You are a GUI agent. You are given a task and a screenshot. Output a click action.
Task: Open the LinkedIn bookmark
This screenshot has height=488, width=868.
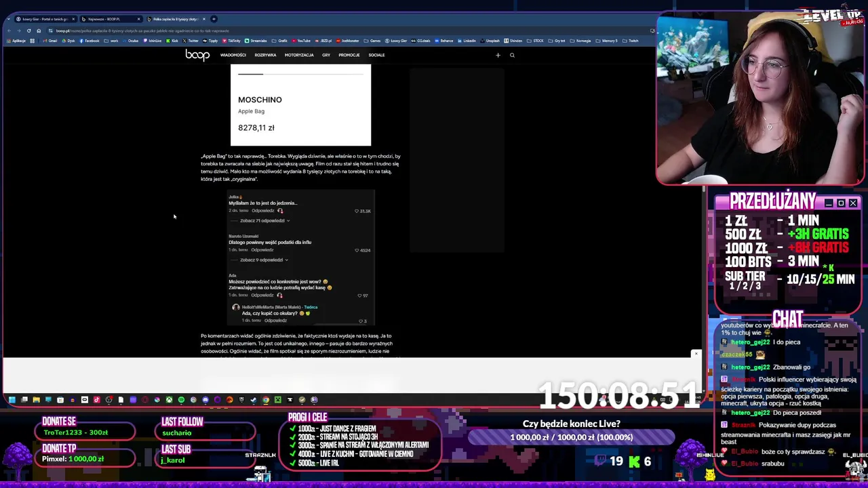click(467, 41)
